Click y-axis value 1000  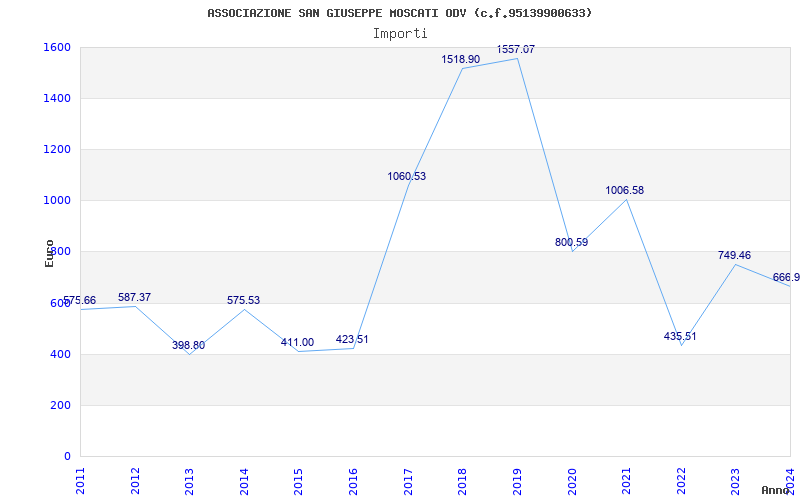57,201
